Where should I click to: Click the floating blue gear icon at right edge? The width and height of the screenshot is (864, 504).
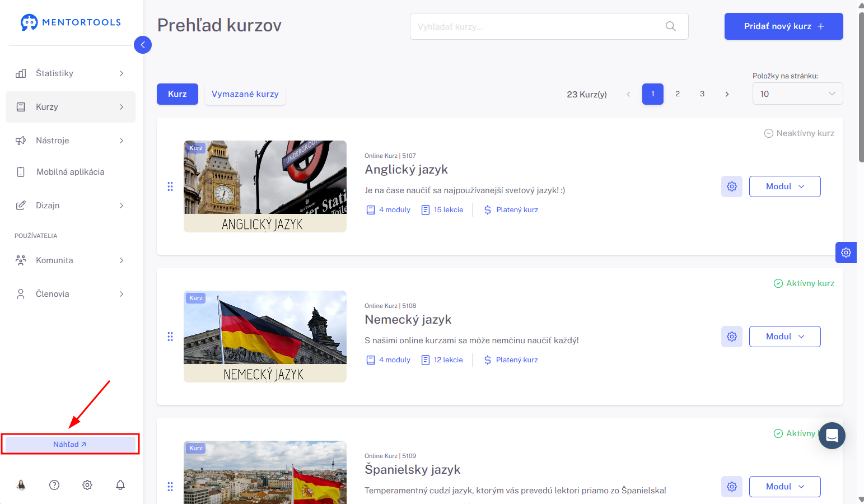846,253
